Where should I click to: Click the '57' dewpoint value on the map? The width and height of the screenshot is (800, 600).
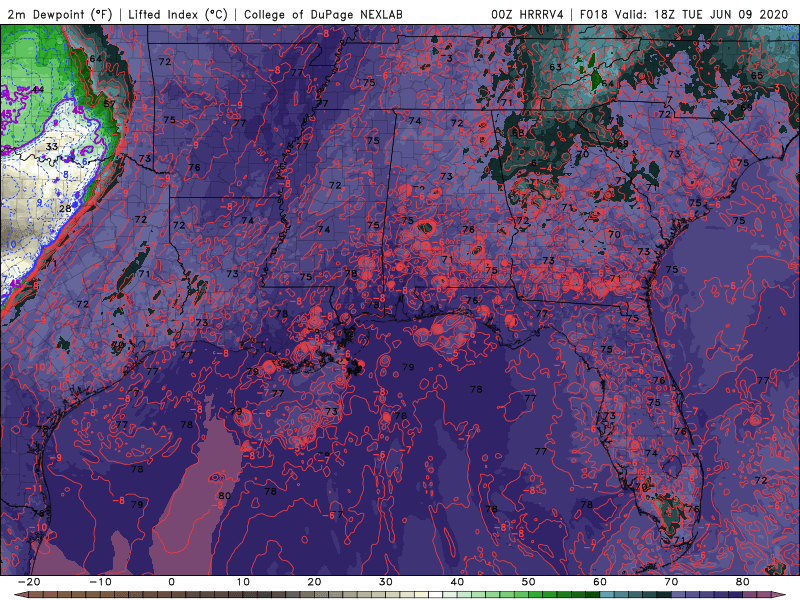click(109, 104)
